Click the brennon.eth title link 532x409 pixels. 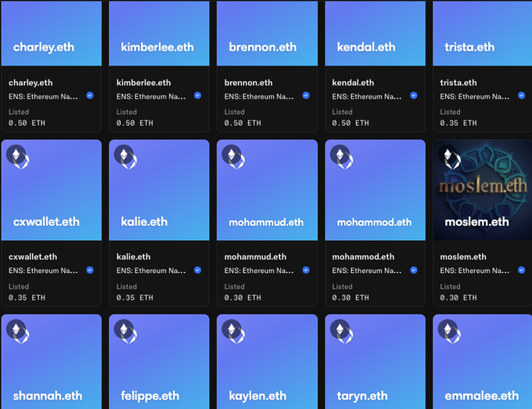tap(248, 83)
